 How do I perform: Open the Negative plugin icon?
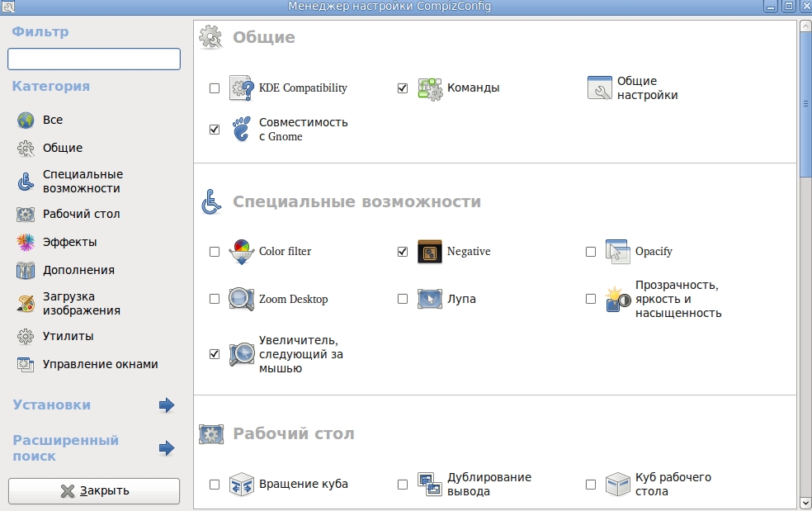tap(430, 252)
